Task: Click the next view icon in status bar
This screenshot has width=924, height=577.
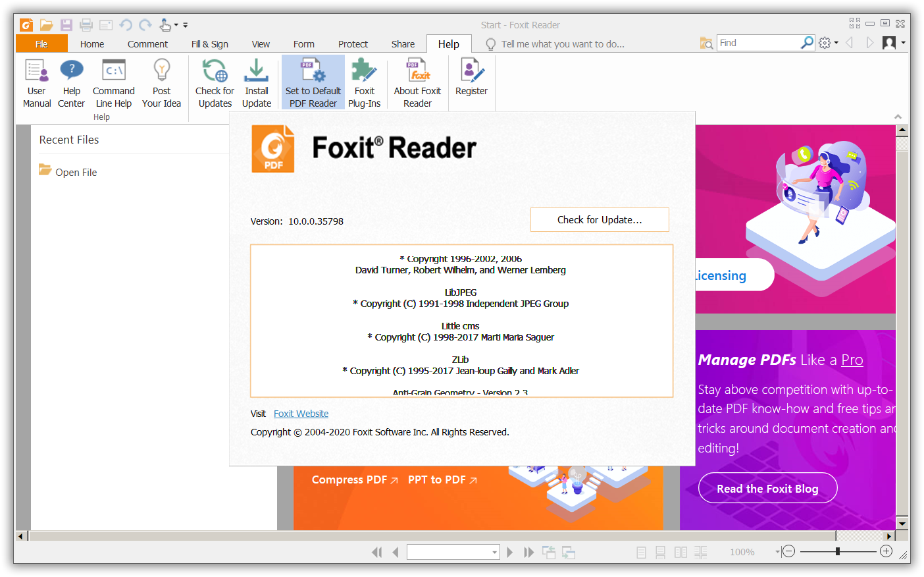Action: pyautogui.click(x=569, y=553)
